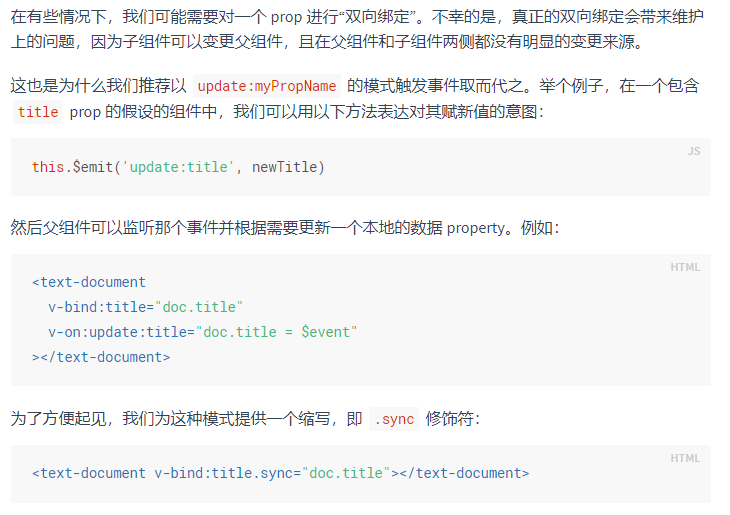Click the v-on:update:title code line
This screenshot has width=730, height=515.
203,332
